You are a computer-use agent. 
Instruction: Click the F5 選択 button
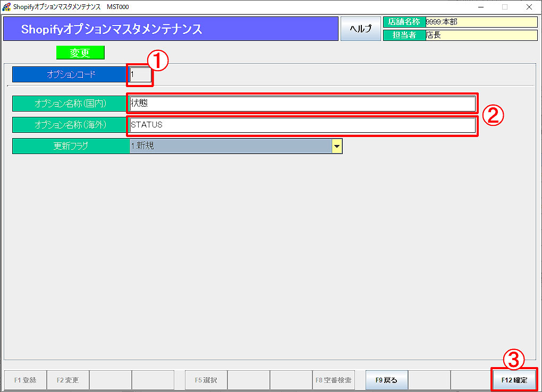coord(206,380)
